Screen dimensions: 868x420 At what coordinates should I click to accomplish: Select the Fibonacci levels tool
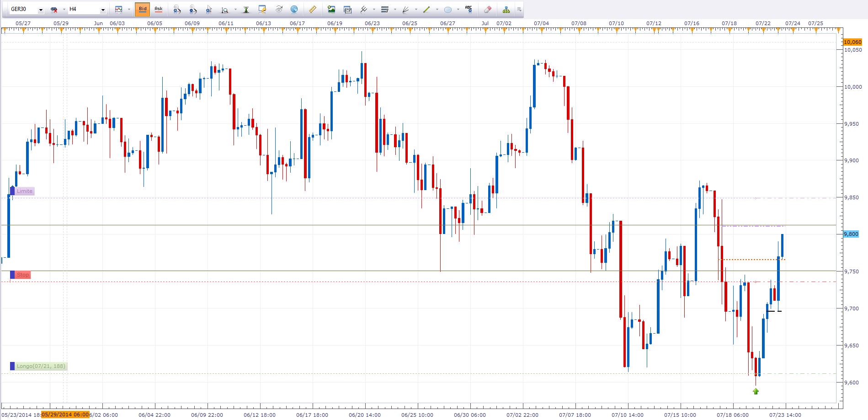pyautogui.click(x=384, y=9)
